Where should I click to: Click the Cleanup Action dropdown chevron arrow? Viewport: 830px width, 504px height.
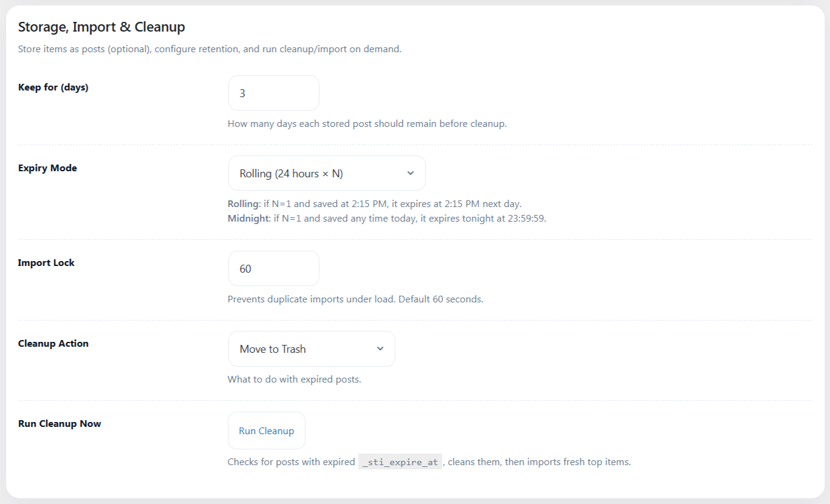pos(380,349)
